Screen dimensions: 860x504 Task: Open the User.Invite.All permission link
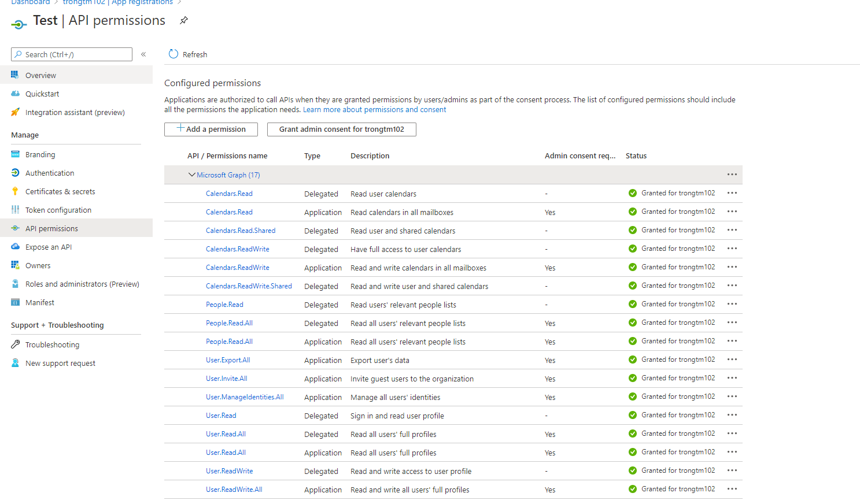tap(227, 378)
